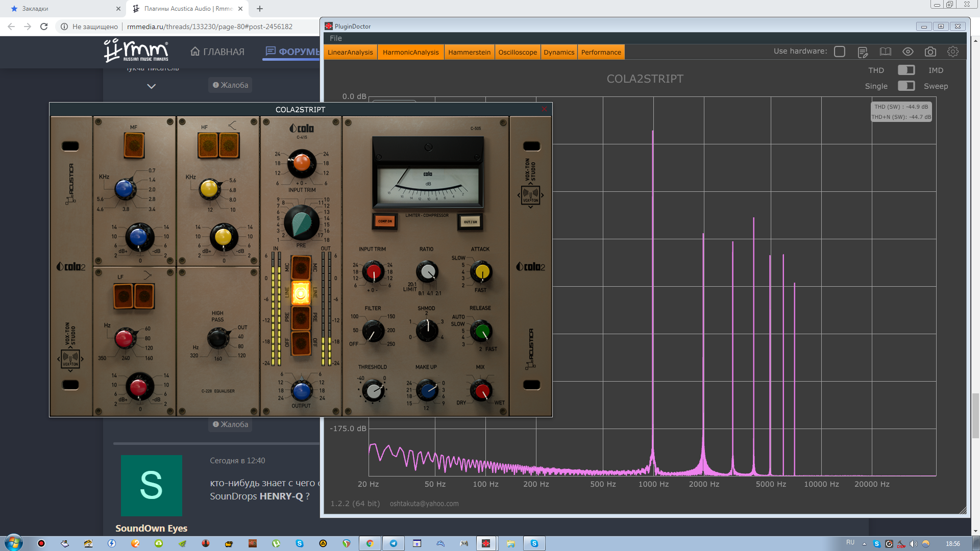Screen dimensions: 980x551
Task: Open the SoundOwn Eyes user profile
Action: (x=151, y=528)
